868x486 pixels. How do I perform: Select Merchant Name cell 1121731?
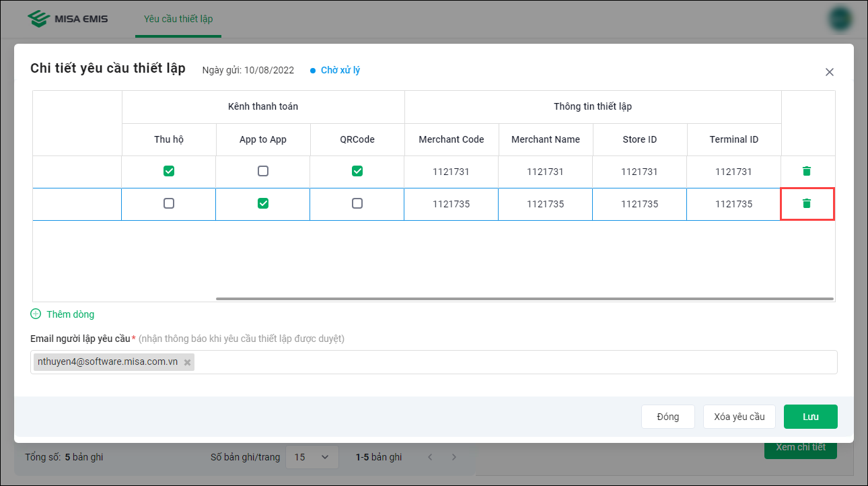[x=546, y=172]
